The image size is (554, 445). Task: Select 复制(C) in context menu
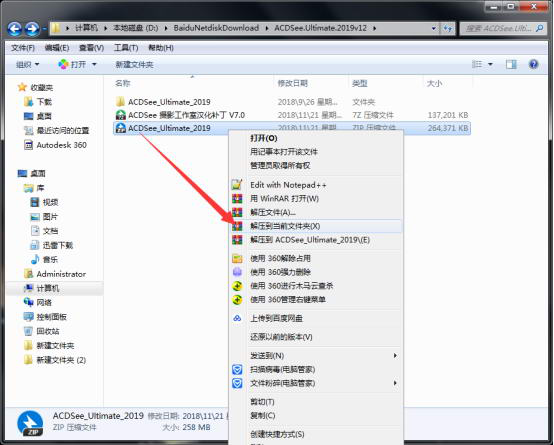coord(316,416)
